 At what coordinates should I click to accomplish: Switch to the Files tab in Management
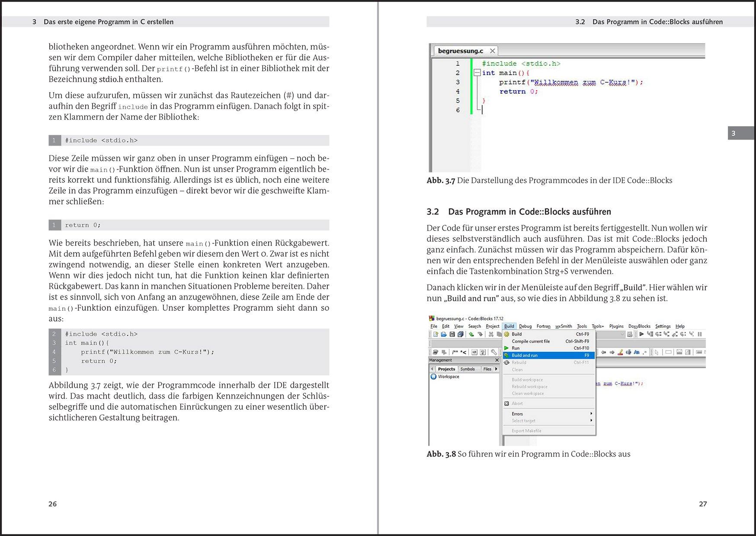(487, 369)
